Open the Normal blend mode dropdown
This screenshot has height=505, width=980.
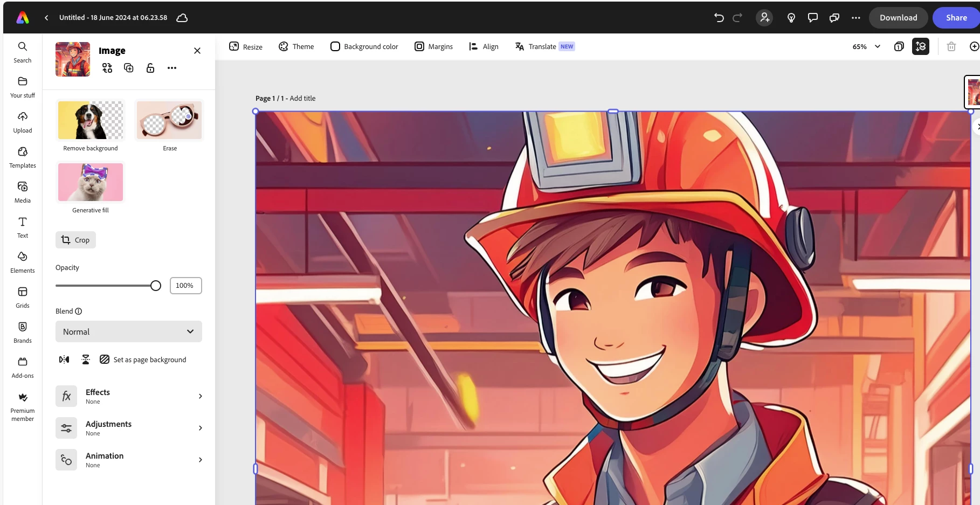[129, 331]
